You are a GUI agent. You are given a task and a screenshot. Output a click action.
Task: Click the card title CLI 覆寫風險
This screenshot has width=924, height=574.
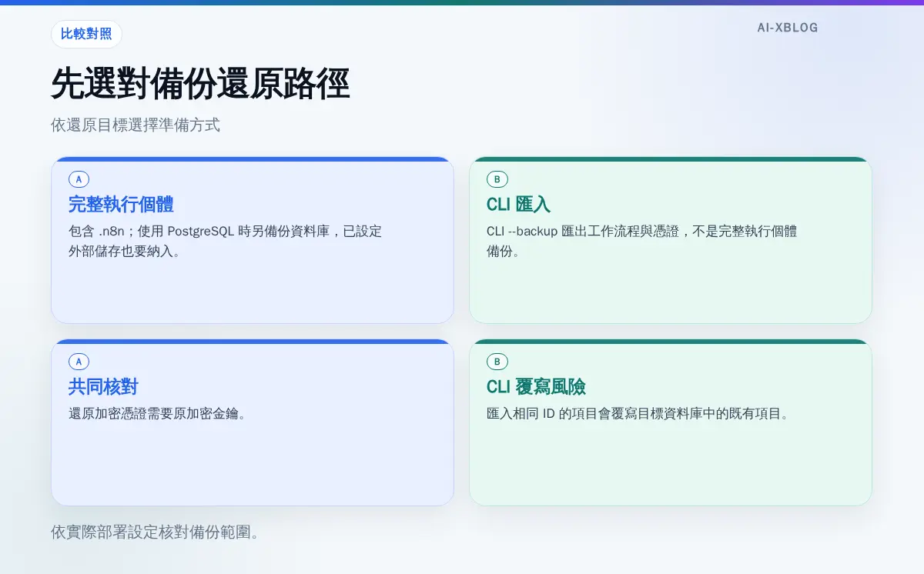(536, 387)
